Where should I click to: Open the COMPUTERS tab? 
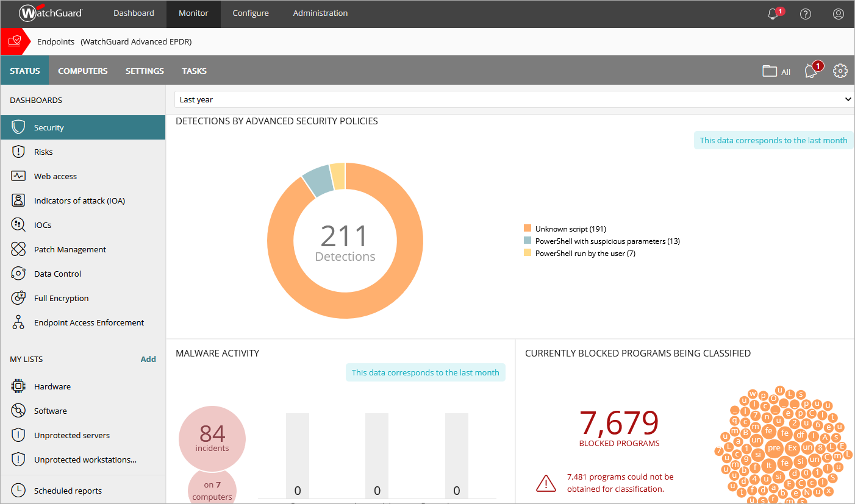82,71
